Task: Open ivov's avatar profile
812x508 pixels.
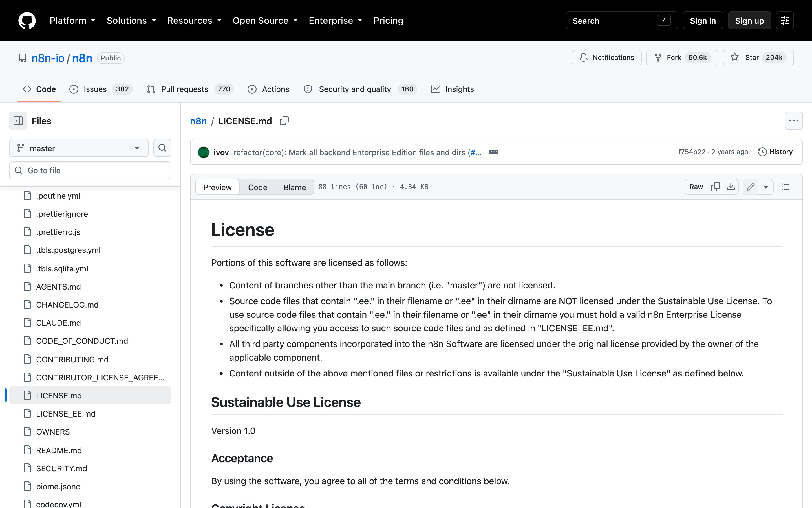Action: pyautogui.click(x=203, y=152)
